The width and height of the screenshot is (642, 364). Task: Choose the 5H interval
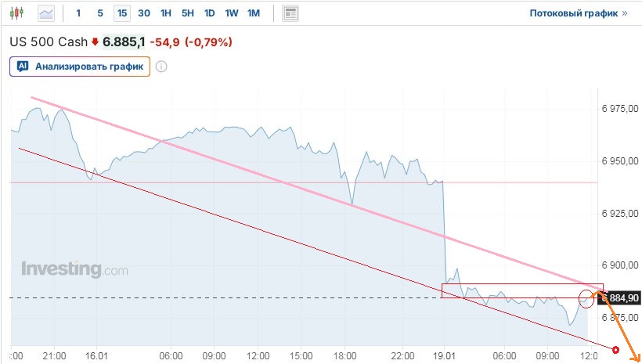tap(188, 13)
